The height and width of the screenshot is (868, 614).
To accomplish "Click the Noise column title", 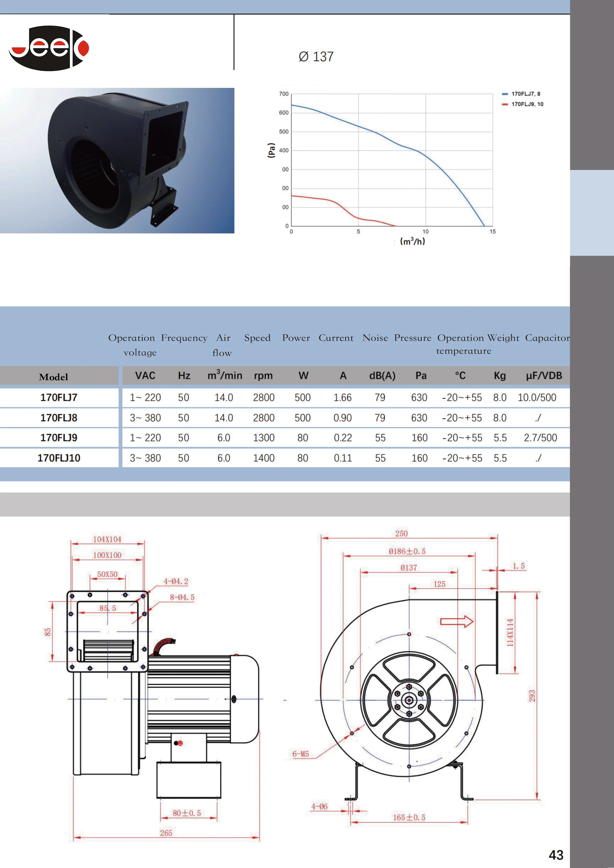I will coord(375,338).
